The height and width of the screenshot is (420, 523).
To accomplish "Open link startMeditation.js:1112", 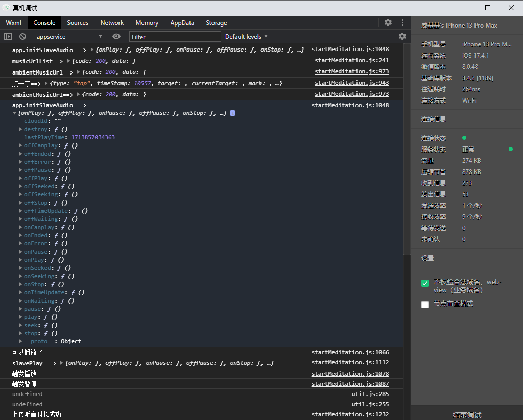I will [350, 362].
